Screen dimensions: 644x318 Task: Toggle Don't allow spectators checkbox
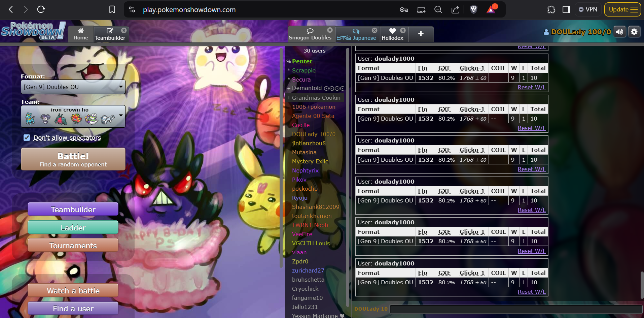[27, 137]
